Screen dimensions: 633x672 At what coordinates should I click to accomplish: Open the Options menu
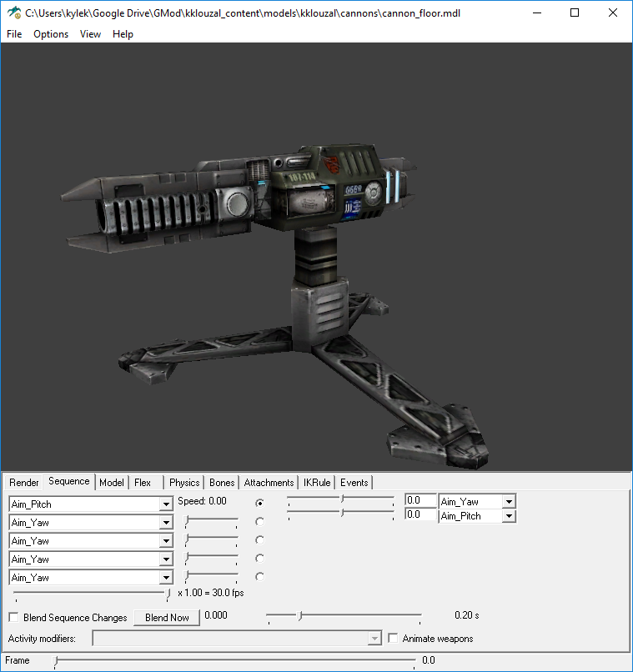(51, 34)
